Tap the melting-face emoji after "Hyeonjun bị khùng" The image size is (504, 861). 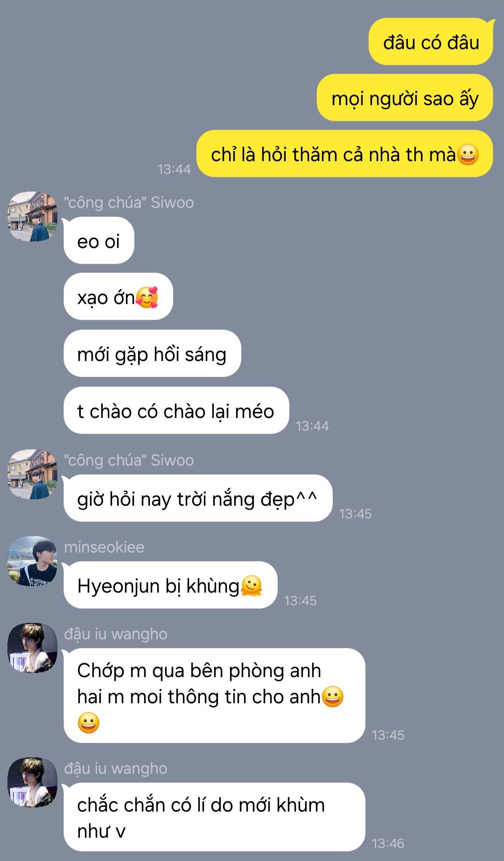(x=252, y=586)
